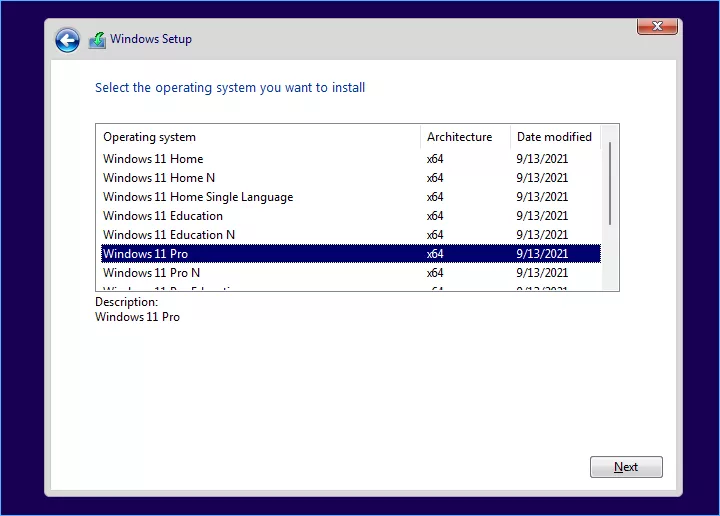
Task: Select Windows 11 Home N row
Action: click(351, 178)
